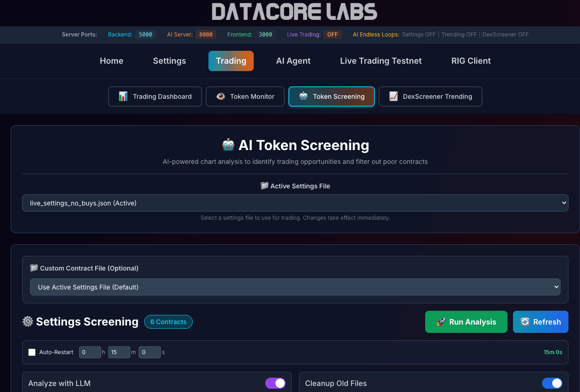Click the 15m 0s countdown timer text

(553, 352)
